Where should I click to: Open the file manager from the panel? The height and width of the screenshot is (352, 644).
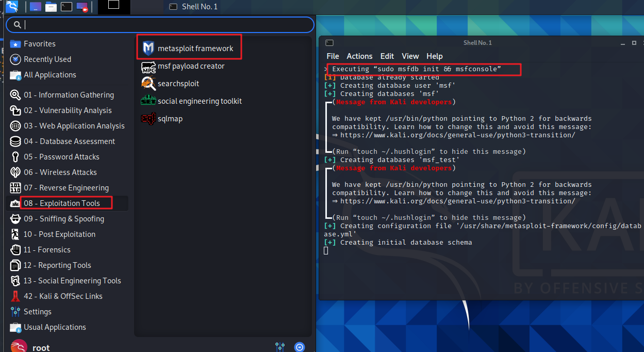pos(51,7)
